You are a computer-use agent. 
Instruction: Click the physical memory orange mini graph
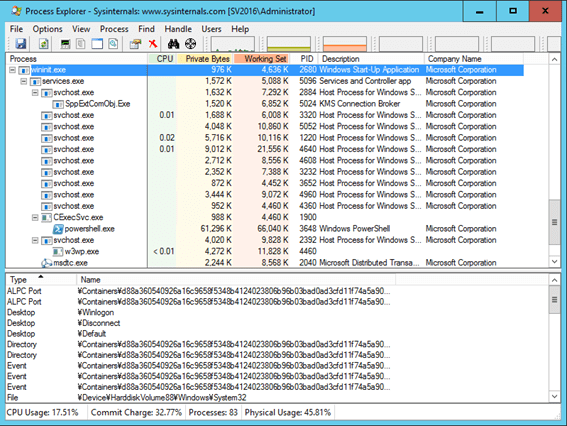[345, 44]
